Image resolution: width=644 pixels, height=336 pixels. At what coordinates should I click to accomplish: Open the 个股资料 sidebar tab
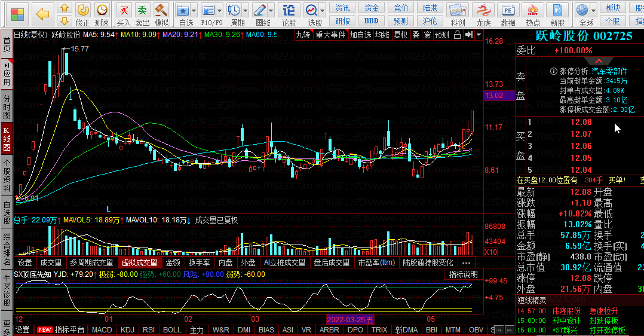(7, 175)
